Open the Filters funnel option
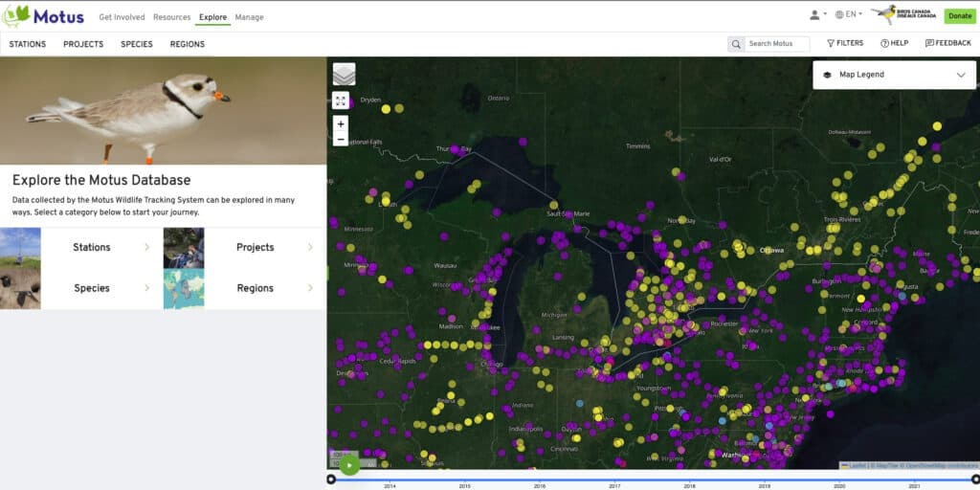Screen dimensions: 980x490 point(844,43)
